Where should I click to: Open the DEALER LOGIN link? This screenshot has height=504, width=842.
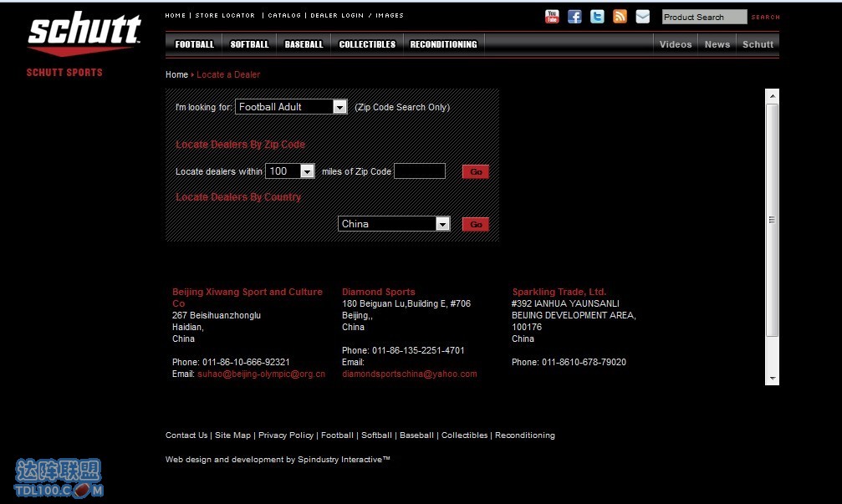tap(337, 16)
